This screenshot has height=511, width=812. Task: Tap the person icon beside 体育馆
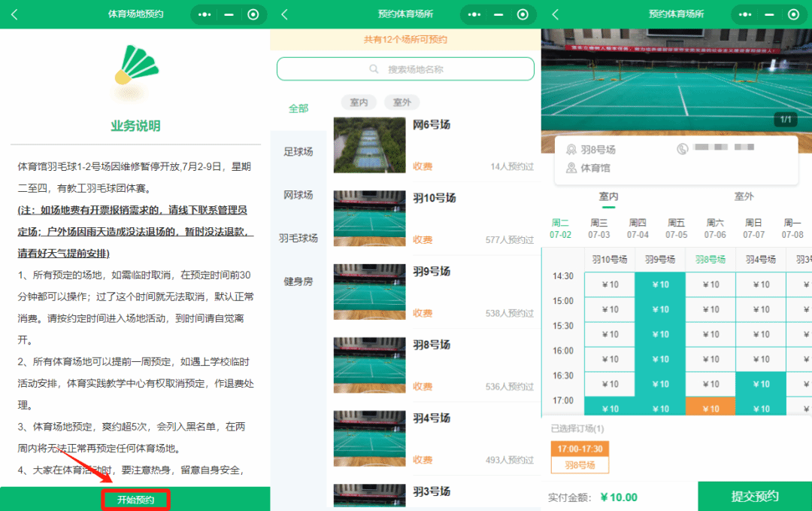click(x=571, y=168)
